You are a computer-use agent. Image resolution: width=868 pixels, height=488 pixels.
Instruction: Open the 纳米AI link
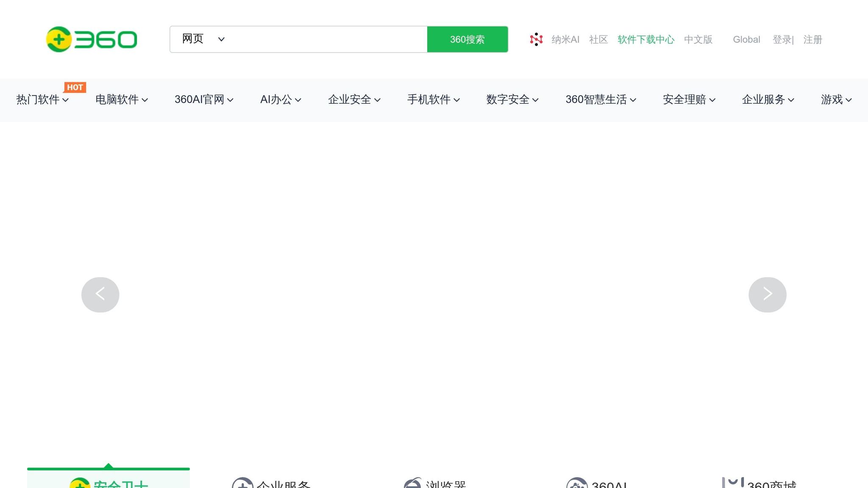(565, 39)
